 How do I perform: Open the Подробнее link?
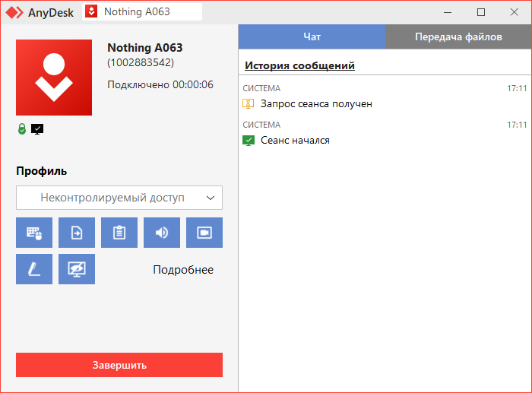183,270
